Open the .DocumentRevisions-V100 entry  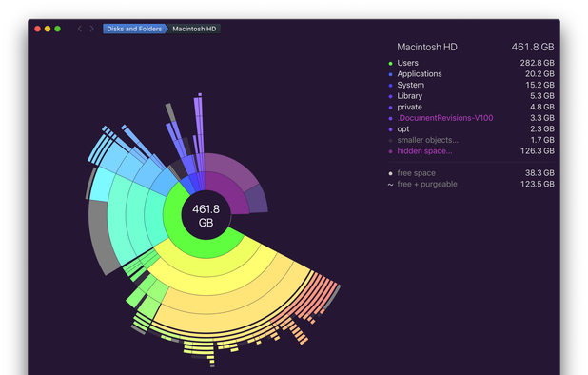click(x=471, y=118)
